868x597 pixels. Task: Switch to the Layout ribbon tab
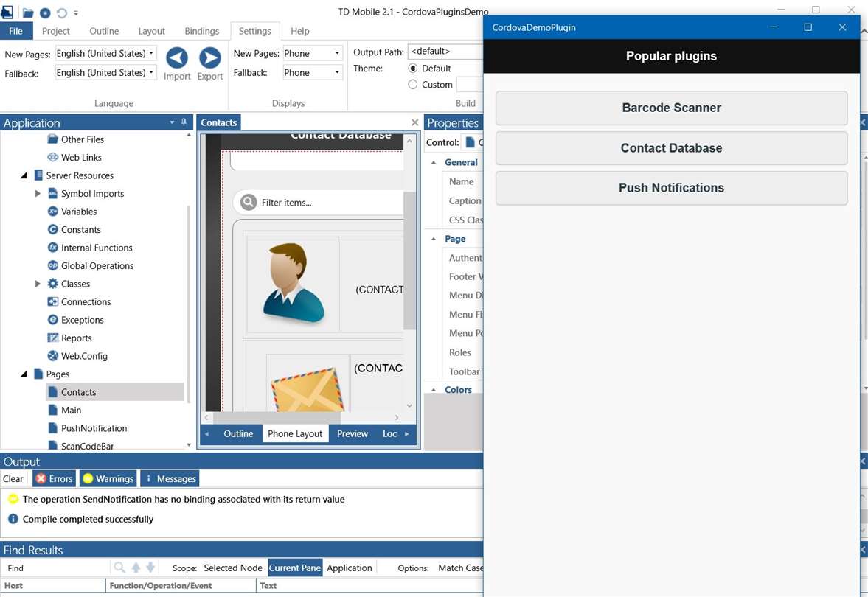click(152, 31)
